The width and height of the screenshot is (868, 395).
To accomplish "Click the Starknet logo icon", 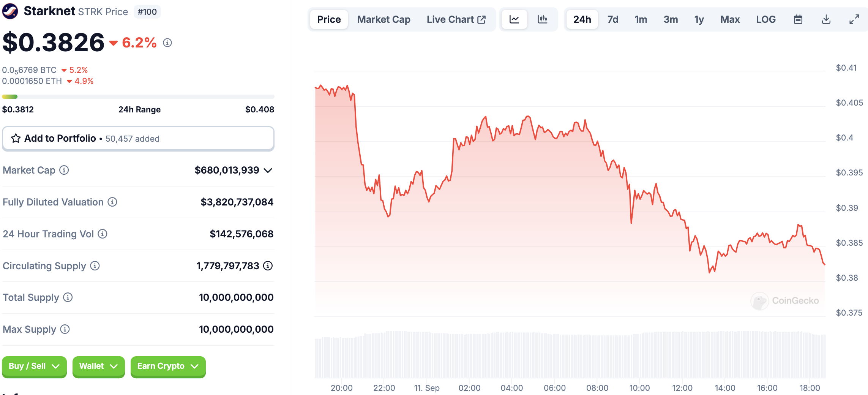I will [x=10, y=11].
